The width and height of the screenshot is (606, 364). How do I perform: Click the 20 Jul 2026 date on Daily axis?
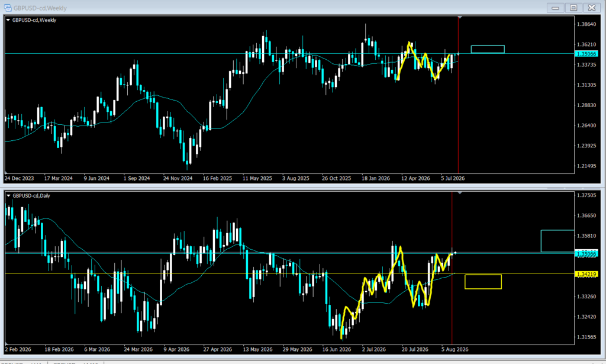tap(415, 349)
